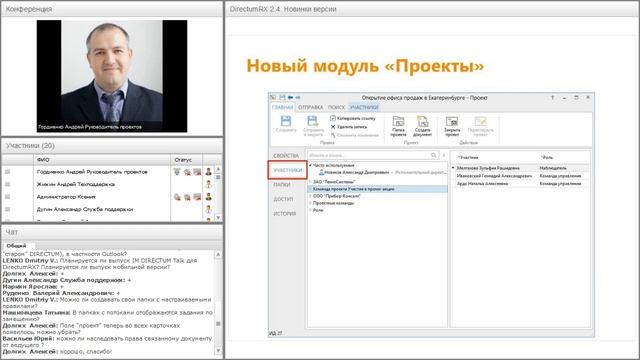Image resolution: width=640 pixels, height=360 pixels.
Task: Click the help question mark in project window
Action: click(x=553, y=98)
